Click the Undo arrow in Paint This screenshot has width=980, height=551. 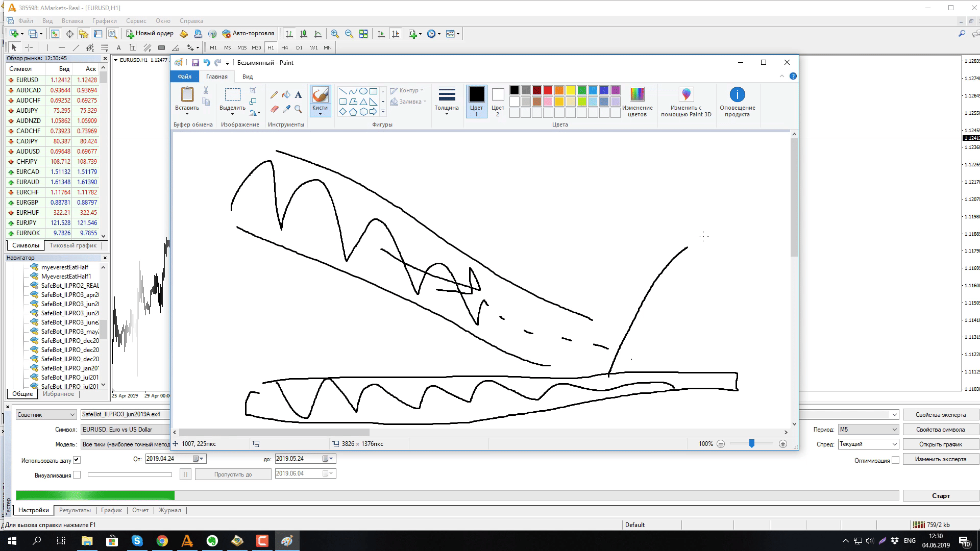(207, 63)
